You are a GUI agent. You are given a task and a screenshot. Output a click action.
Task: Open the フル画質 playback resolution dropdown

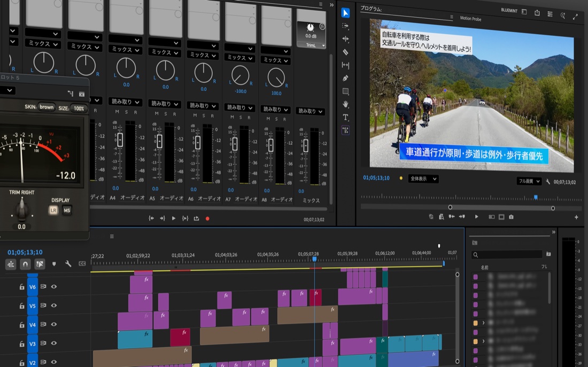(529, 181)
